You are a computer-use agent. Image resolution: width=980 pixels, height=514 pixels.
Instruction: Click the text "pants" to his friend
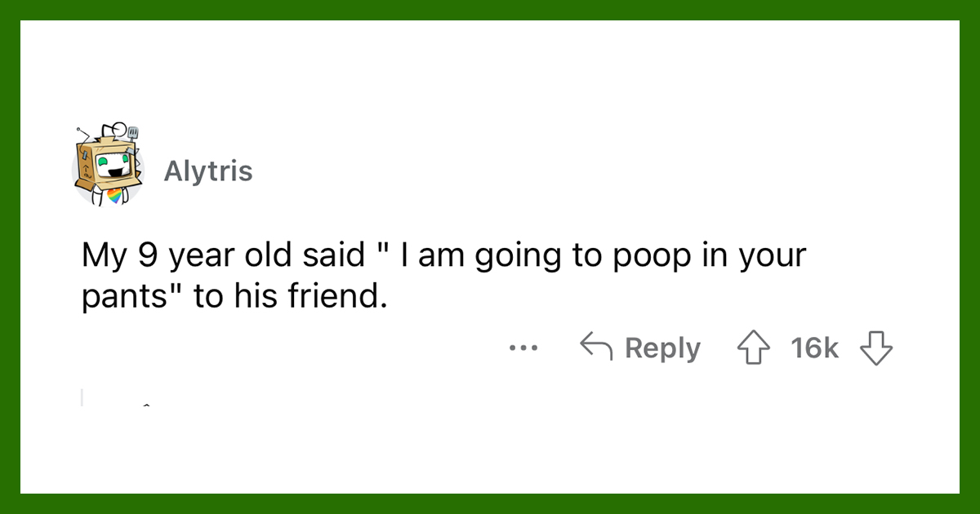tap(232, 297)
